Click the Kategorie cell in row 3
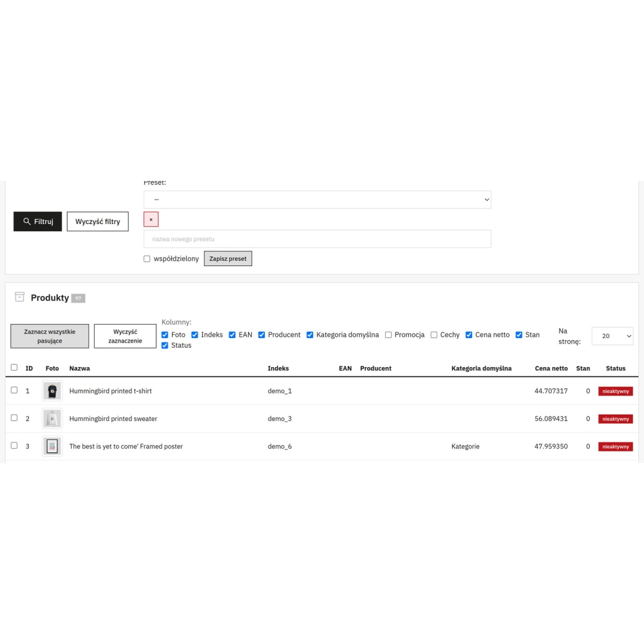 (x=466, y=446)
